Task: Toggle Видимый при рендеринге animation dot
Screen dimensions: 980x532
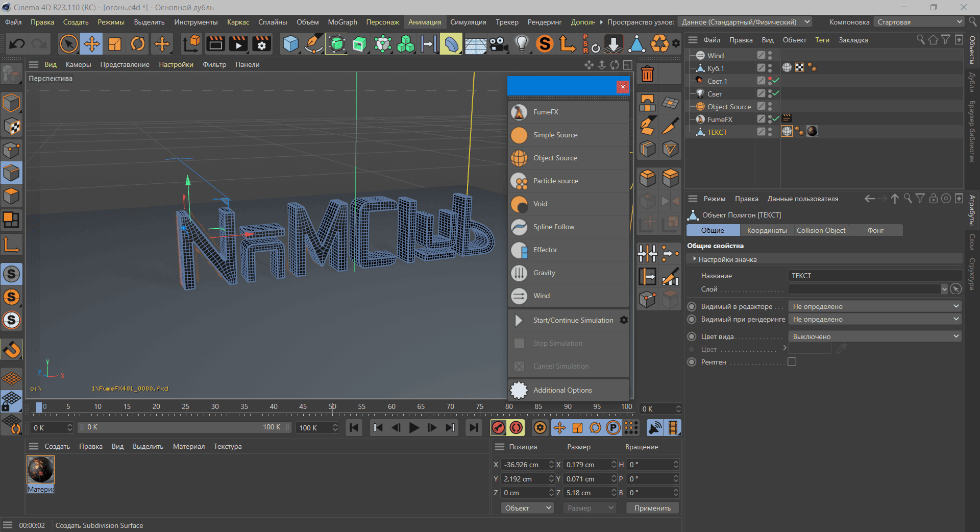Action: point(692,319)
